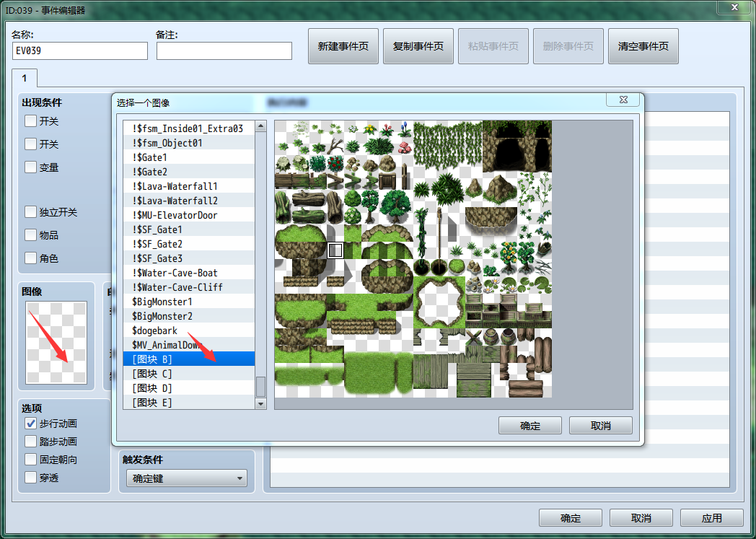This screenshot has width=756, height=539.
Task: Close the event editor window
Action: (734, 7)
